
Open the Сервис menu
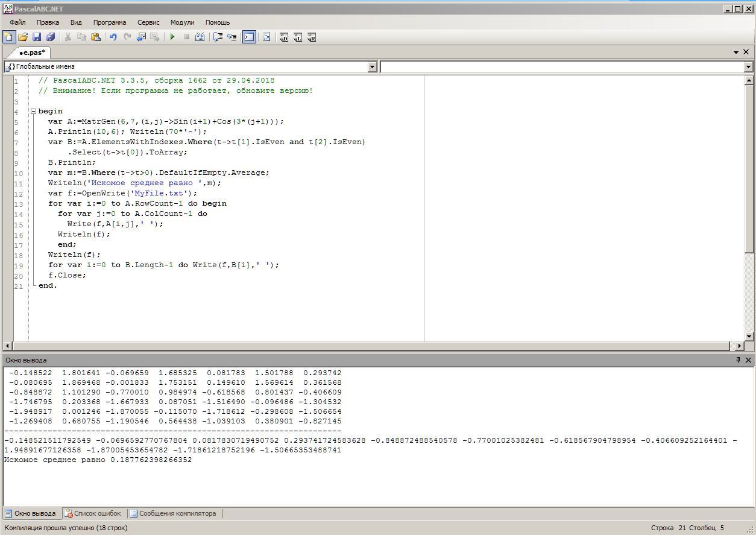click(148, 22)
